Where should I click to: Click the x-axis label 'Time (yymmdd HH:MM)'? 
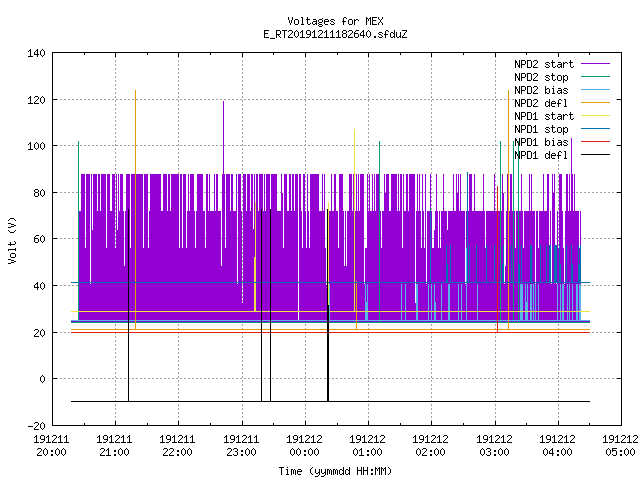click(335, 471)
